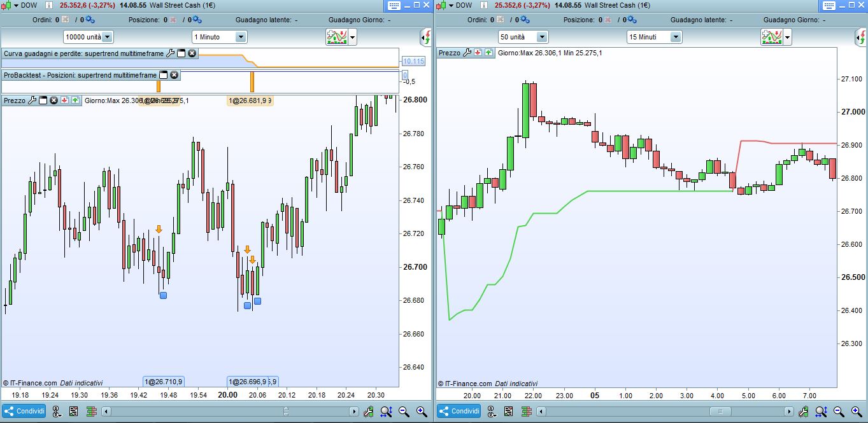
Task: Move Prezzo panel down in left chart
Action: point(64,101)
